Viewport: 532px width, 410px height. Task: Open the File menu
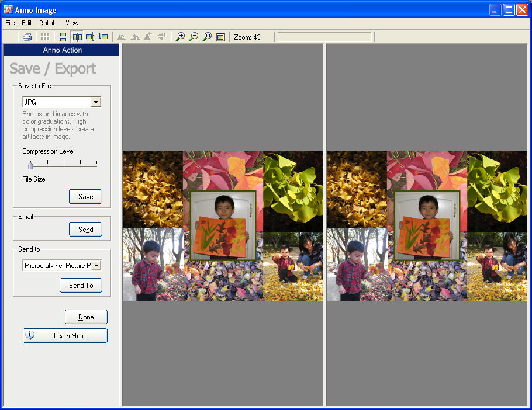coord(10,23)
